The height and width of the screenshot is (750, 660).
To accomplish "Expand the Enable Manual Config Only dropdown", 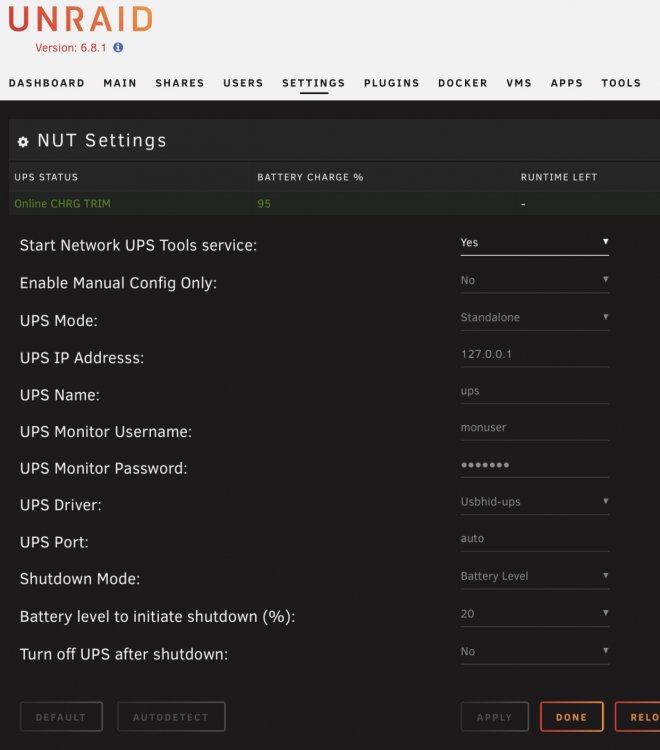I will tap(534, 280).
